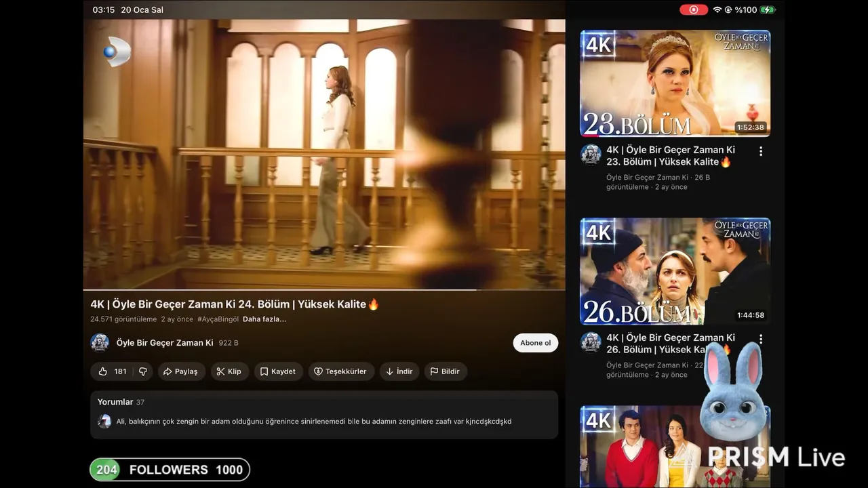Click the battery status icon
The image size is (868, 488).
[x=767, y=9]
